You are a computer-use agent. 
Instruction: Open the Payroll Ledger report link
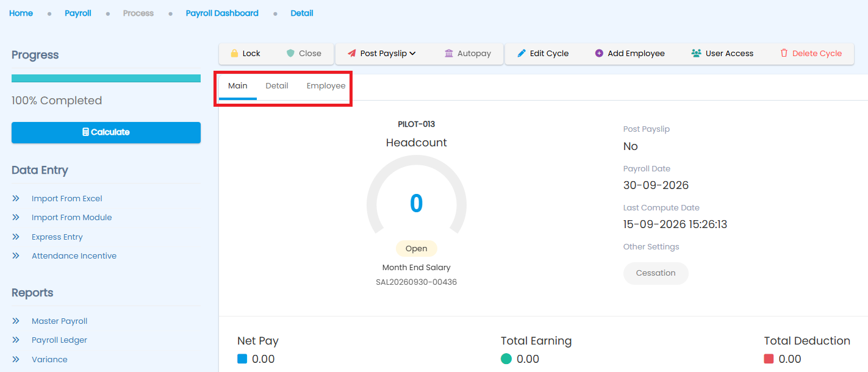tap(59, 340)
